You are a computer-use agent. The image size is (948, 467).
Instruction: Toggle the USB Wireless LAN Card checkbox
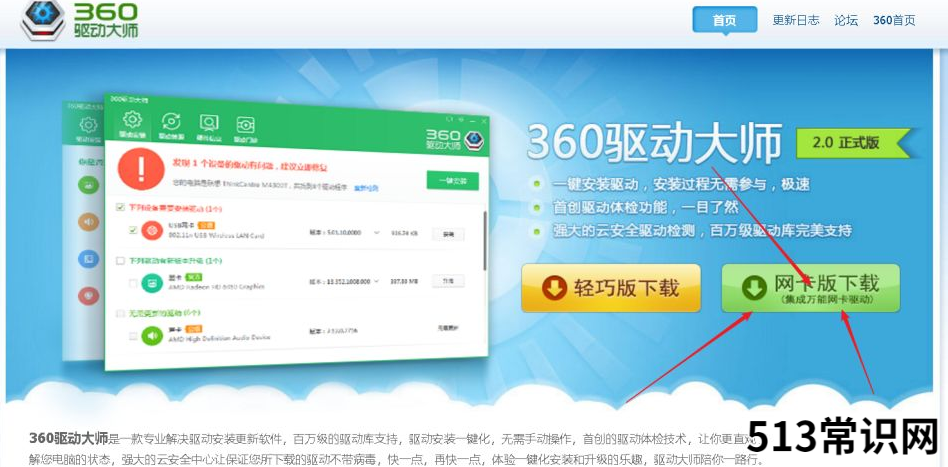[133, 230]
